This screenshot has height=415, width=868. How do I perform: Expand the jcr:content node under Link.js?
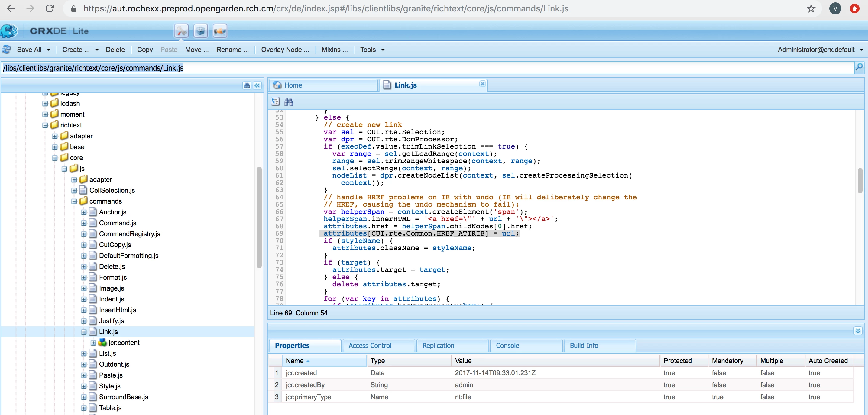click(93, 343)
